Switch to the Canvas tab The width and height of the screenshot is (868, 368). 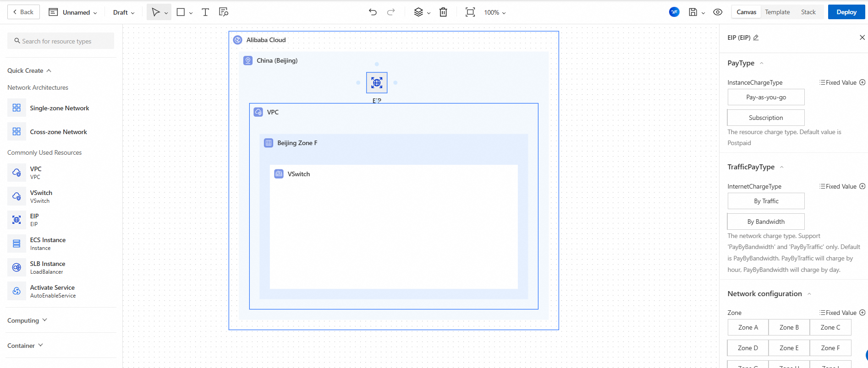point(746,12)
